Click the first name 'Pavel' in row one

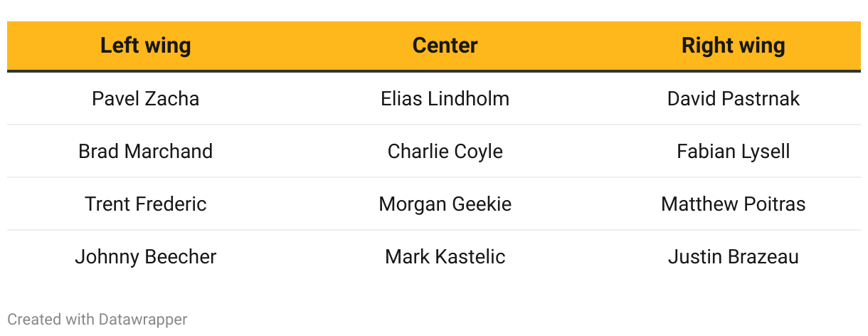tap(113, 98)
